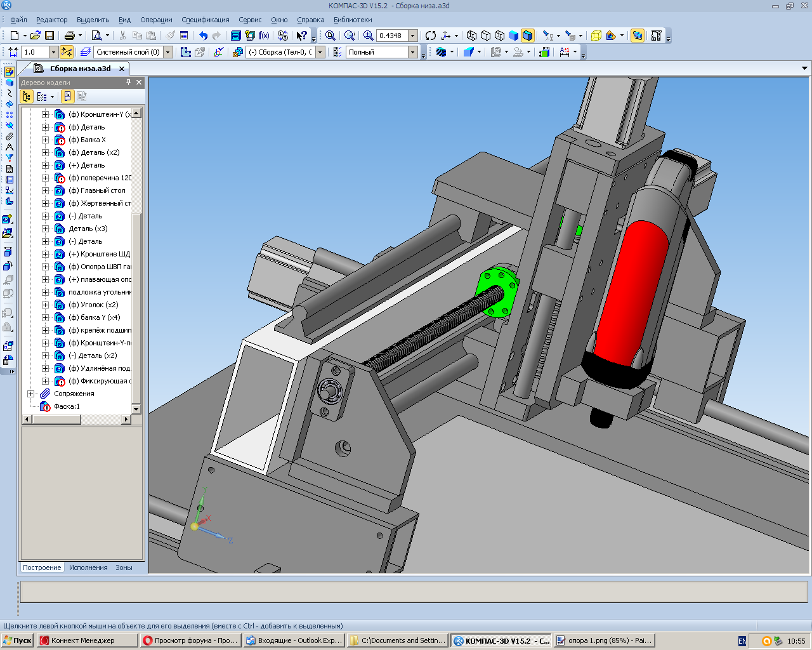
Task: Select the Фаска:1 tree item
Action: (x=67, y=406)
